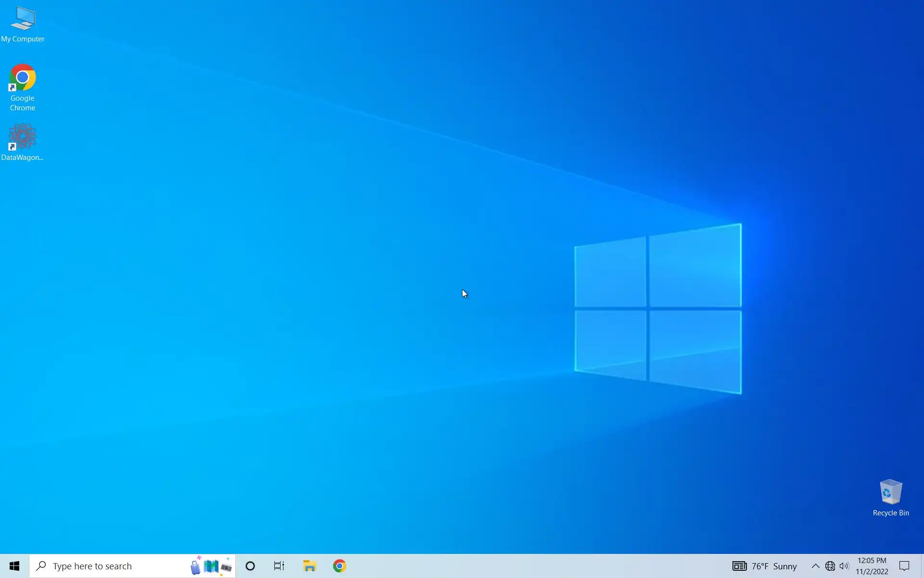Open the news and interests newspaper icon
This screenshot has height=578, width=924.
(739, 566)
